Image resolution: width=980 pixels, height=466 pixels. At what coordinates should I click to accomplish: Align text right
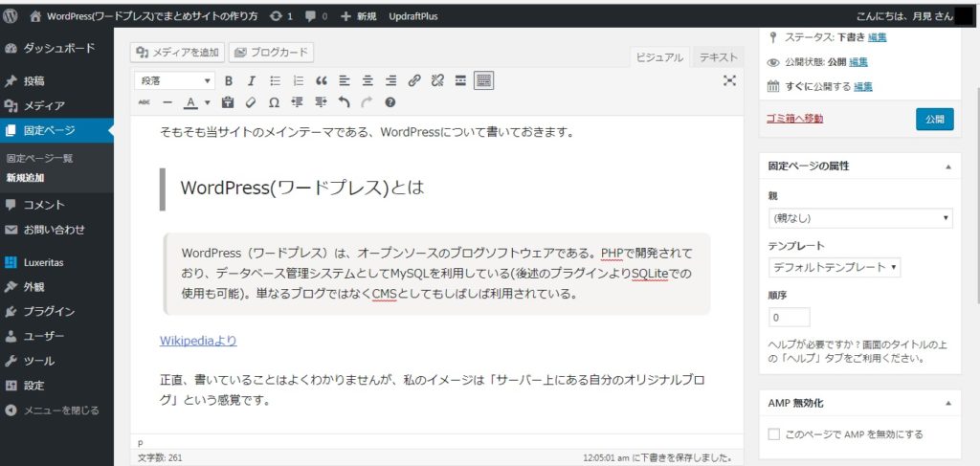390,80
